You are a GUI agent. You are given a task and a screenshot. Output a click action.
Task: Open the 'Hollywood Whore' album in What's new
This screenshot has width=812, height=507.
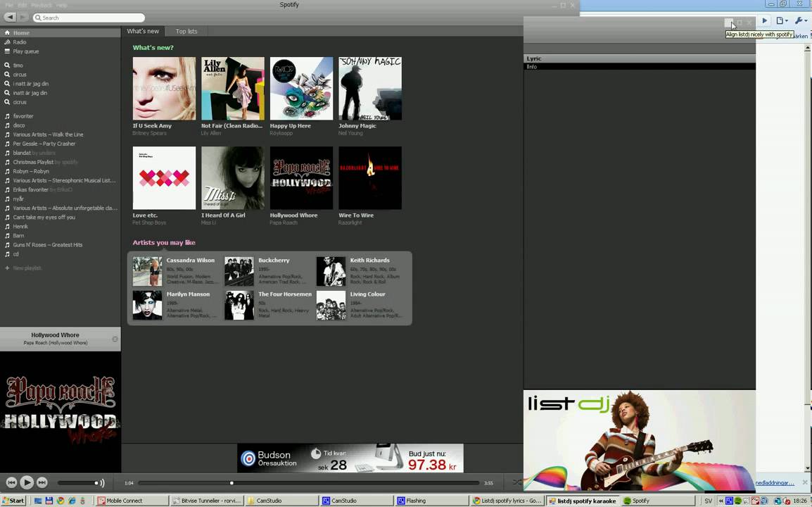(x=301, y=178)
